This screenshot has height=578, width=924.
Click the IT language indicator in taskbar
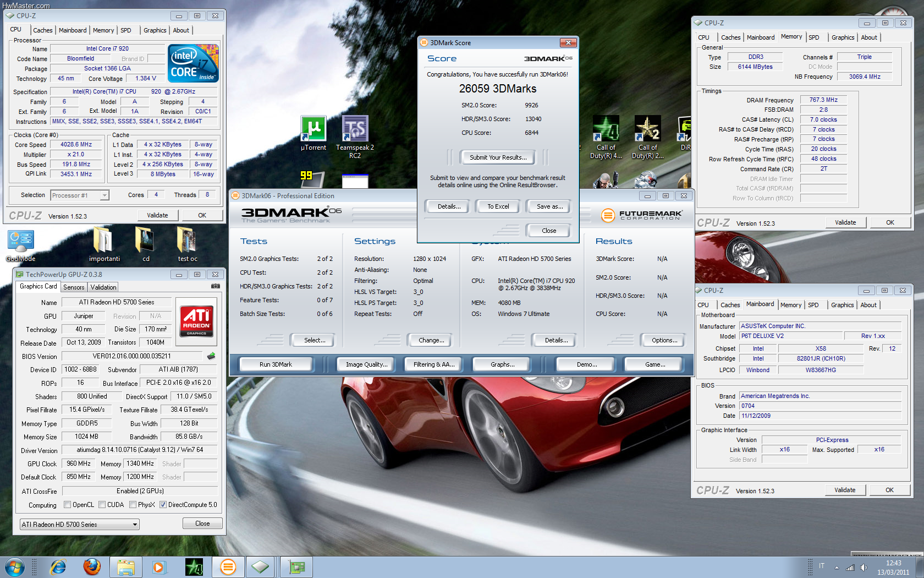822,566
